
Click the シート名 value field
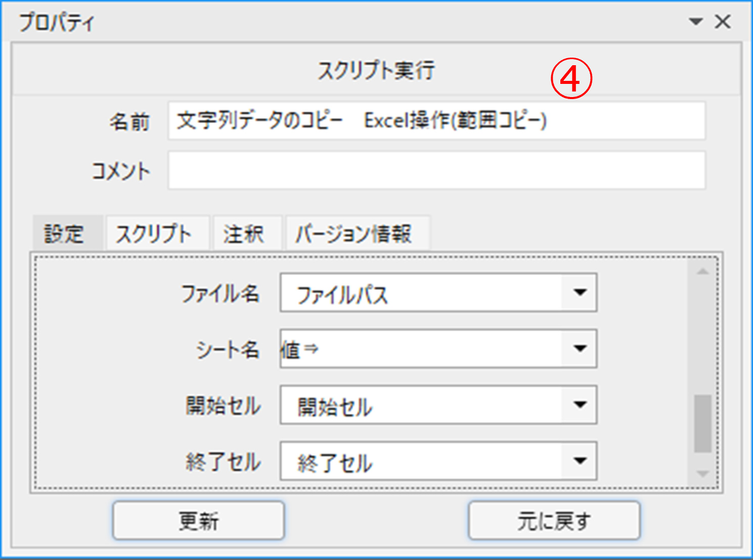coord(421,349)
